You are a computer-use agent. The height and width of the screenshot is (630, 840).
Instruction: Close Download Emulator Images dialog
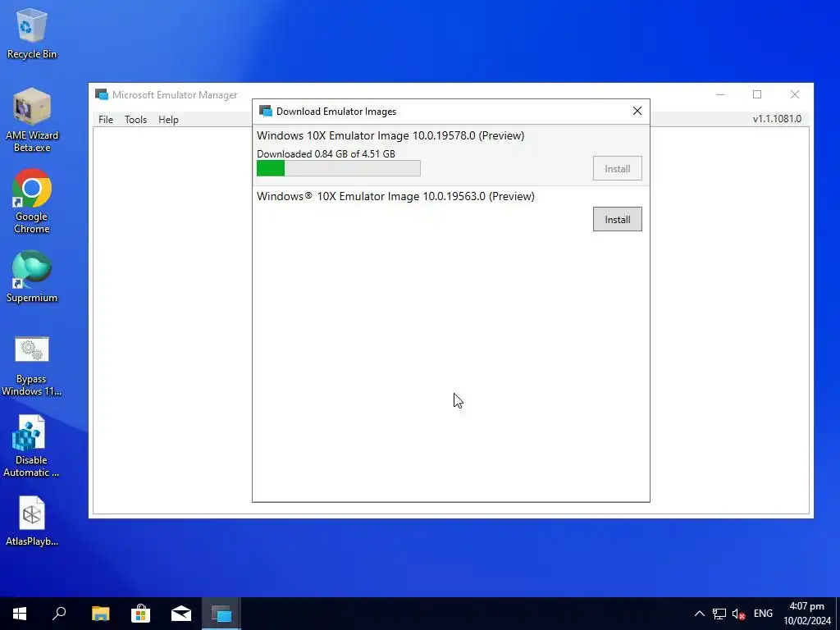[637, 111]
